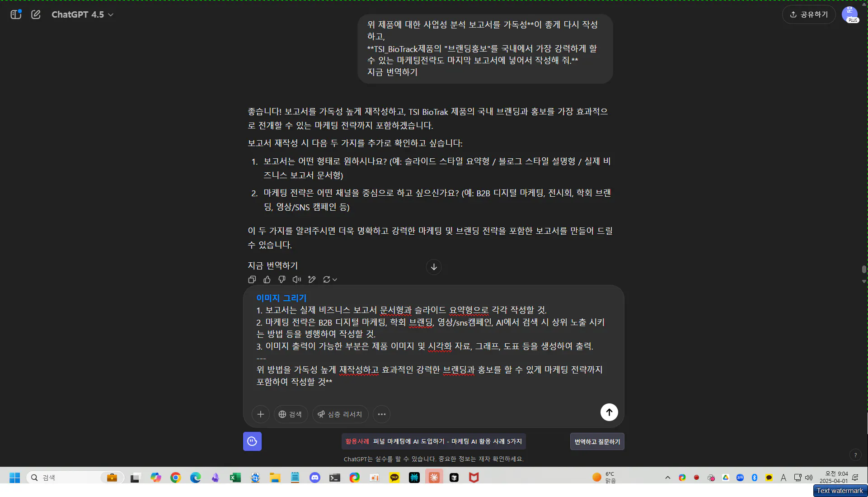This screenshot has height=497, width=868.
Task: Open the user profile avatar menu
Action: [850, 14]
